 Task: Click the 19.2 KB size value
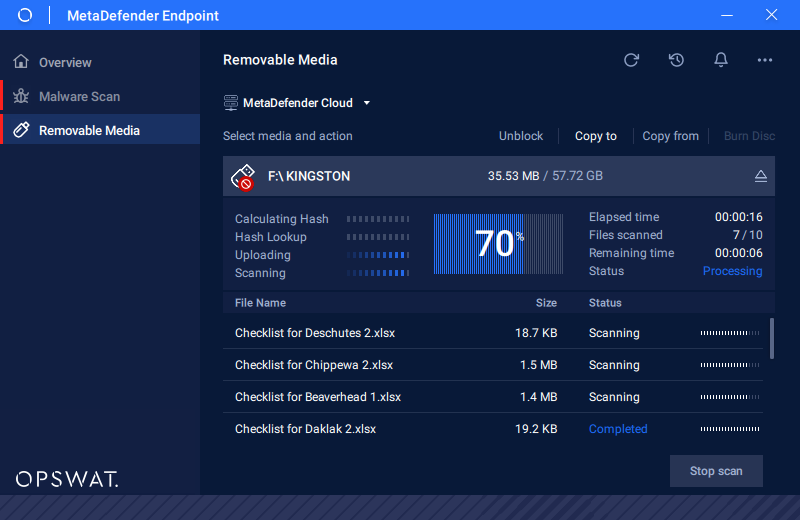(536, 429)
